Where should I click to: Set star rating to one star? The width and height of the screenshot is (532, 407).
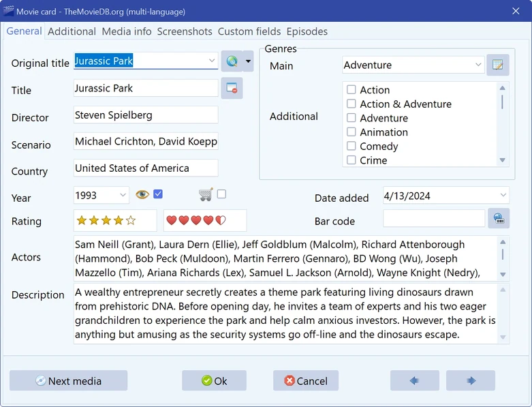[x=82, y=221]
